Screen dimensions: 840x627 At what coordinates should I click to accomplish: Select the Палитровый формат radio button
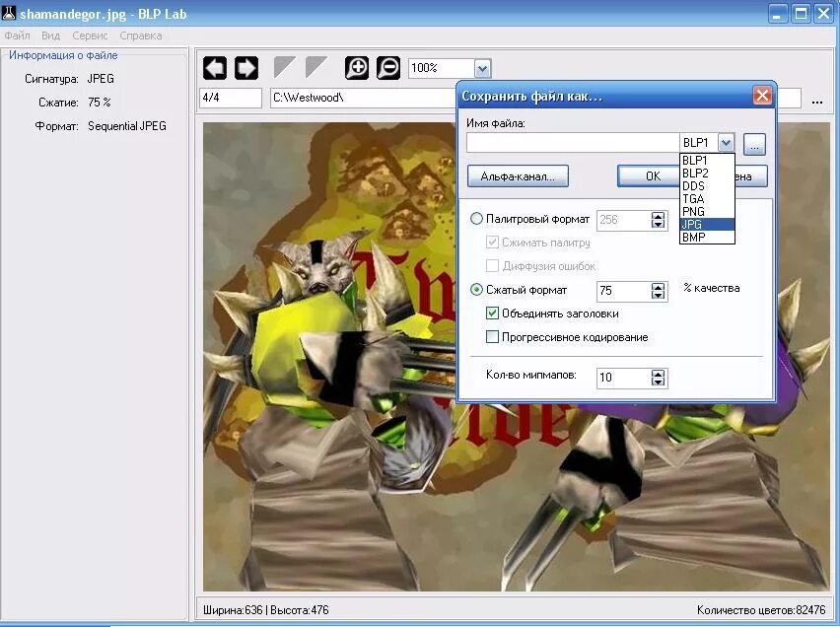coord(476,219)
